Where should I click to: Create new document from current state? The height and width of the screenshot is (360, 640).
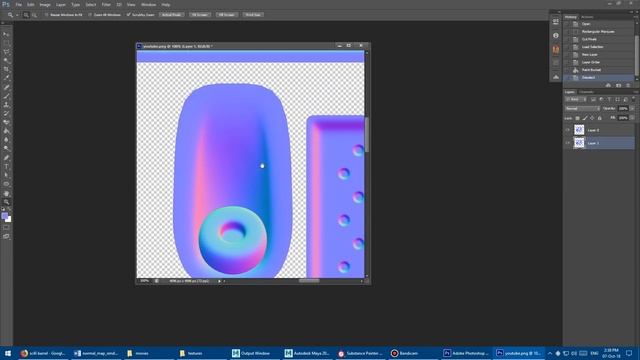(x=608, y=85)
